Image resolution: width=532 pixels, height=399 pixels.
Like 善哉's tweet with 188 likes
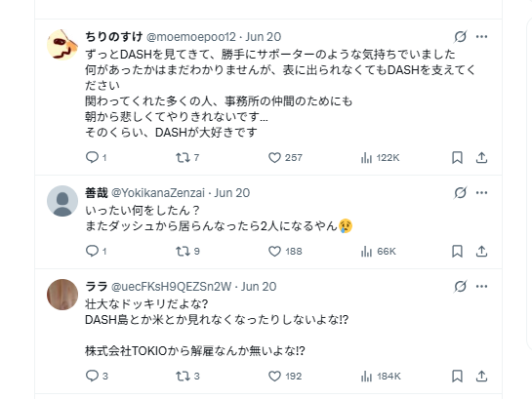[x=285, y=251]
